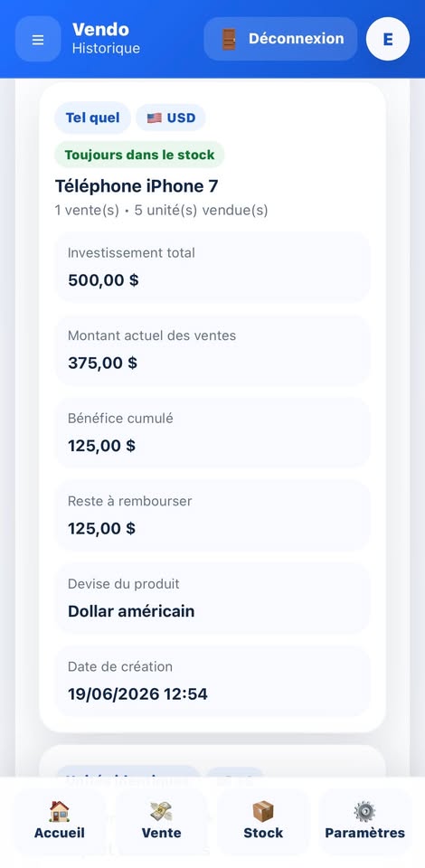The height and width of the screenshot is (868, 425).
Task: Log out with the Déconnexion button
Action: (x=280, y=39)
